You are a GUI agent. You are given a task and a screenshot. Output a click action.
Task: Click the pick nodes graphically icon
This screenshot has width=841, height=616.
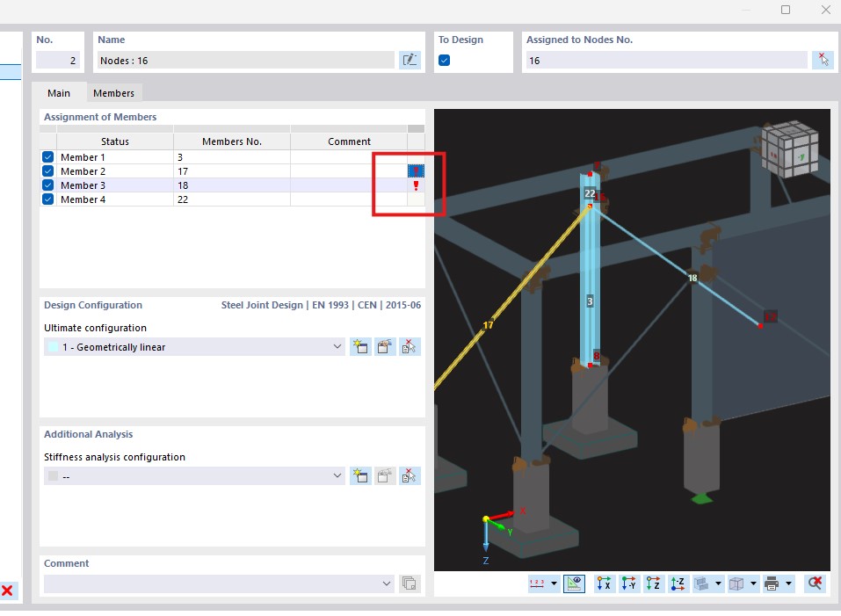(822, 60)
